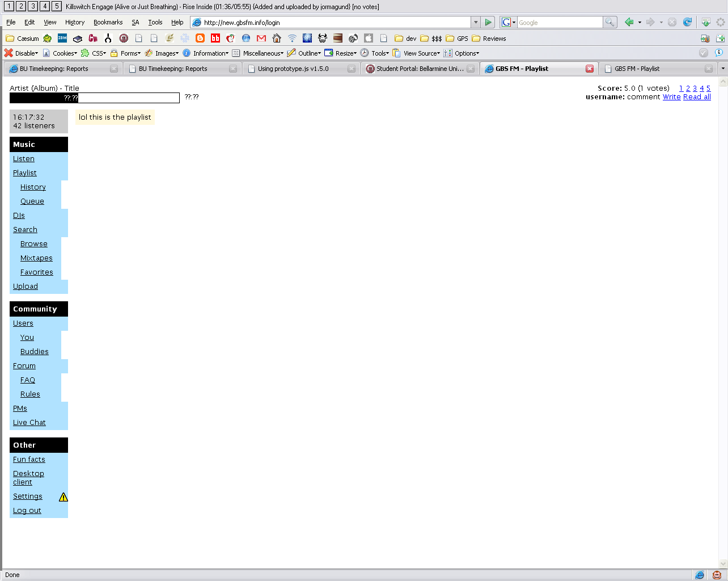Viewport: 728px width, 581px height.
Task: Open the File menu
Action: 11,22
